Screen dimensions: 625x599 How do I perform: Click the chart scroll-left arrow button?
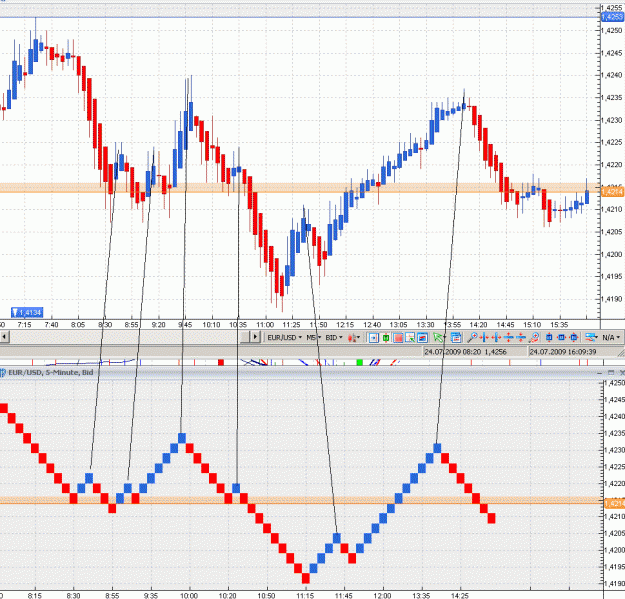point(4,337)
